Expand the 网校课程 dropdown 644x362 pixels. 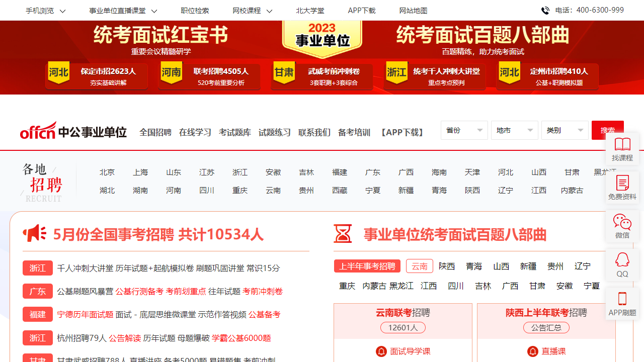click(253, 11)
